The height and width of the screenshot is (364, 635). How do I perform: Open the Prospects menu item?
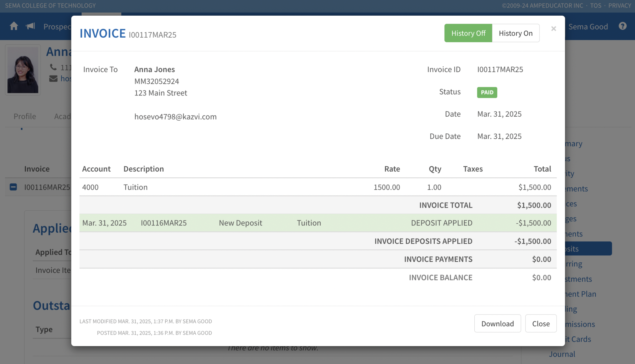coord(57,27)
